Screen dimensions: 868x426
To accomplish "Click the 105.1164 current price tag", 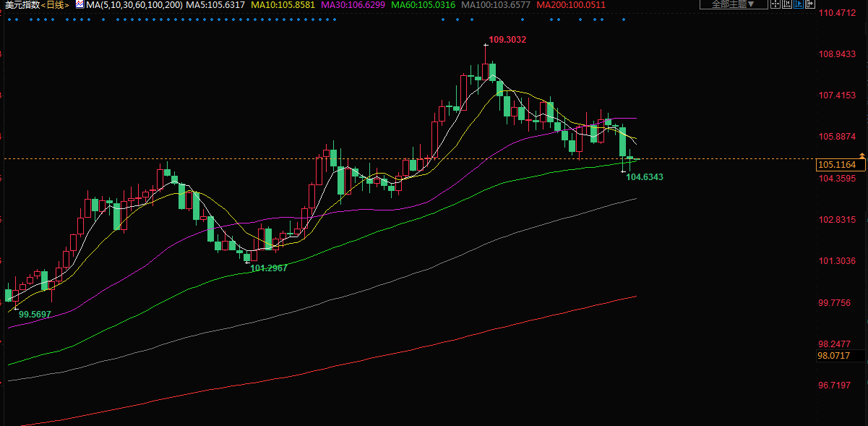I will pyautogui.click(x=836, y=165).
